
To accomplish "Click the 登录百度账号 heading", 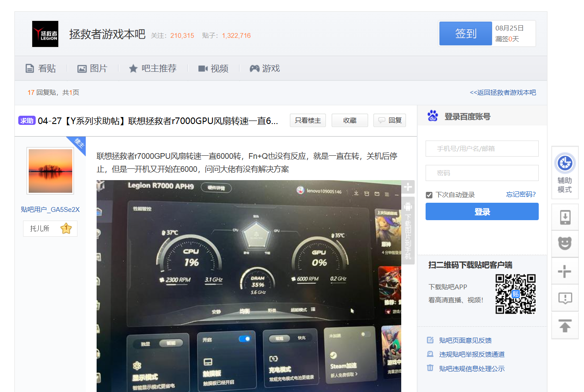I will click(467, 117).
